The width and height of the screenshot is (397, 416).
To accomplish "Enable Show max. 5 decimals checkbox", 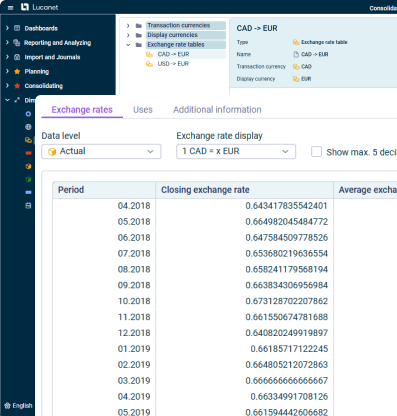I will point(316,152).
